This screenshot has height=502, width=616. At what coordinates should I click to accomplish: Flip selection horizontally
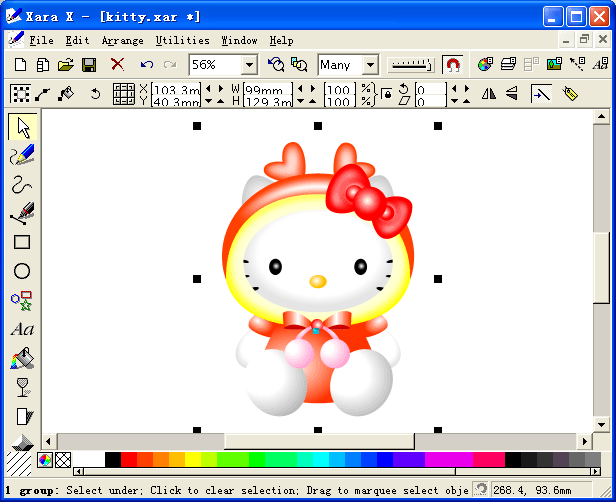click(489, 94)
